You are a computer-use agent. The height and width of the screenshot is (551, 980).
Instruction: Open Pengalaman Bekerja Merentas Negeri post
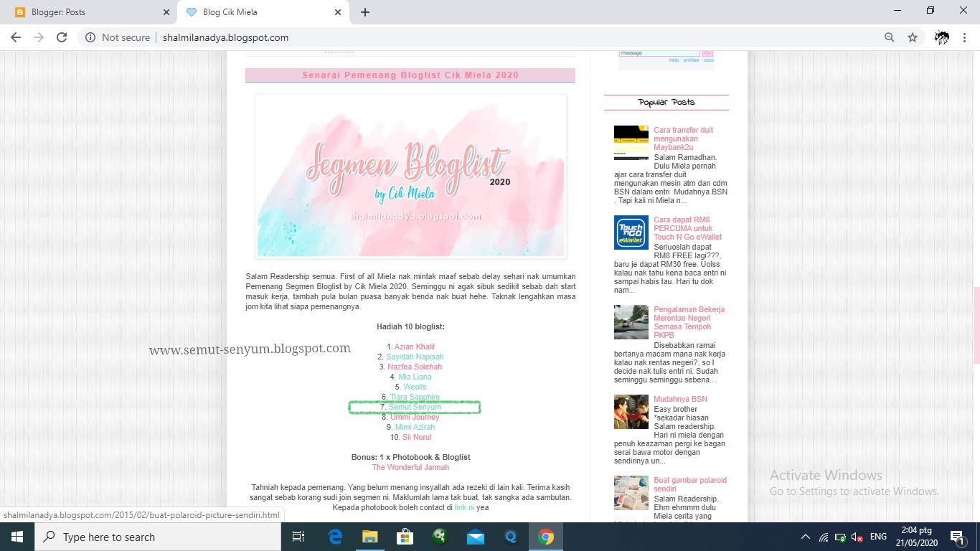689,322
